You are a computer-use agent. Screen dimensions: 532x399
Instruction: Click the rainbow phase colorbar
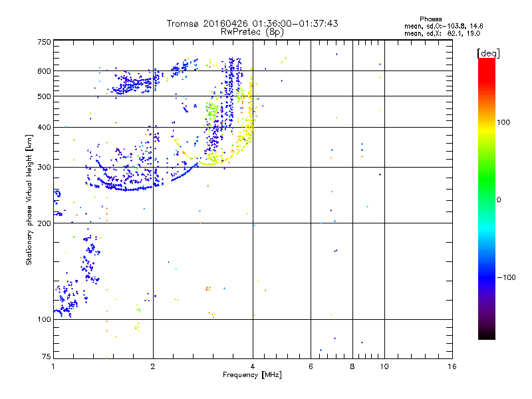487,198
